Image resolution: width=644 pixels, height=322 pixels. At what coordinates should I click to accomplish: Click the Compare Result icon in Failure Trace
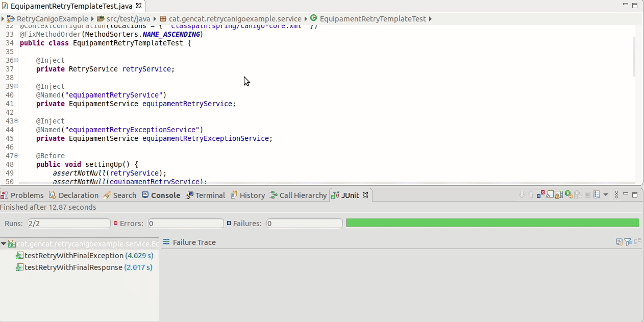click(x=638, y=242)
